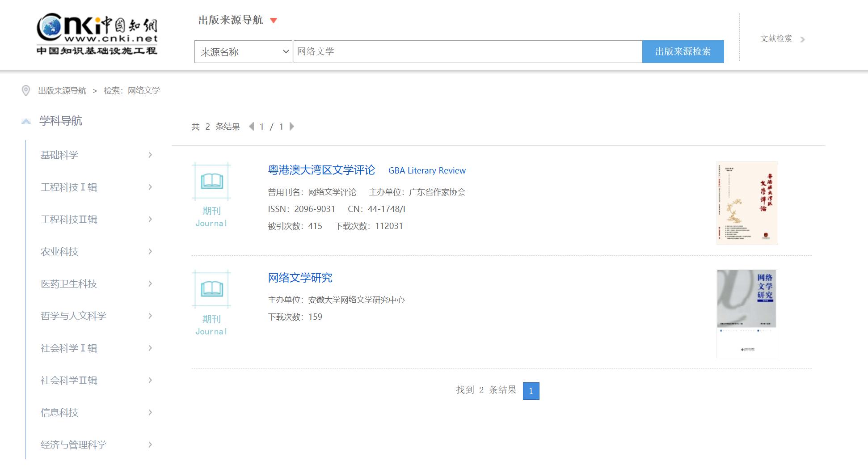
Task: Open the 文献检索 link
Action: click(776, 39)
